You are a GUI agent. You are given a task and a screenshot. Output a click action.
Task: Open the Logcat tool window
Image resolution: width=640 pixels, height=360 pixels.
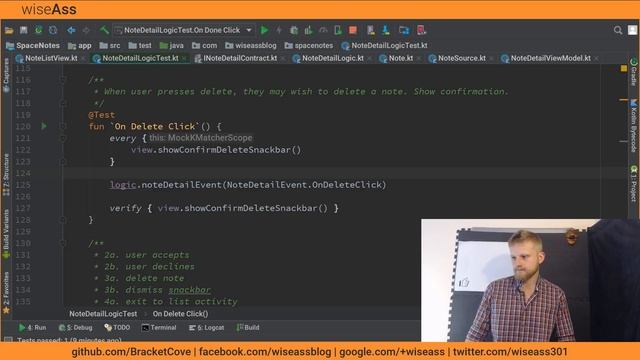(x=207, y=327)
